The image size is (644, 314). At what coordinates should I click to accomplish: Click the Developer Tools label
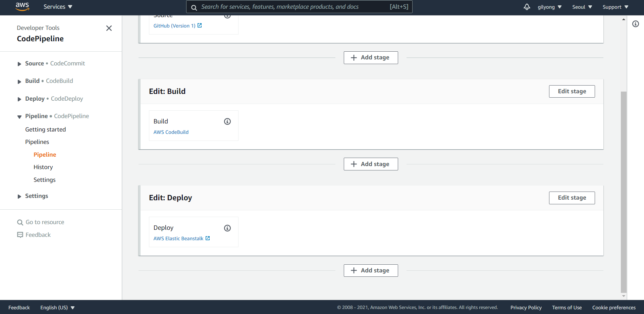click(x=38, y=28)
